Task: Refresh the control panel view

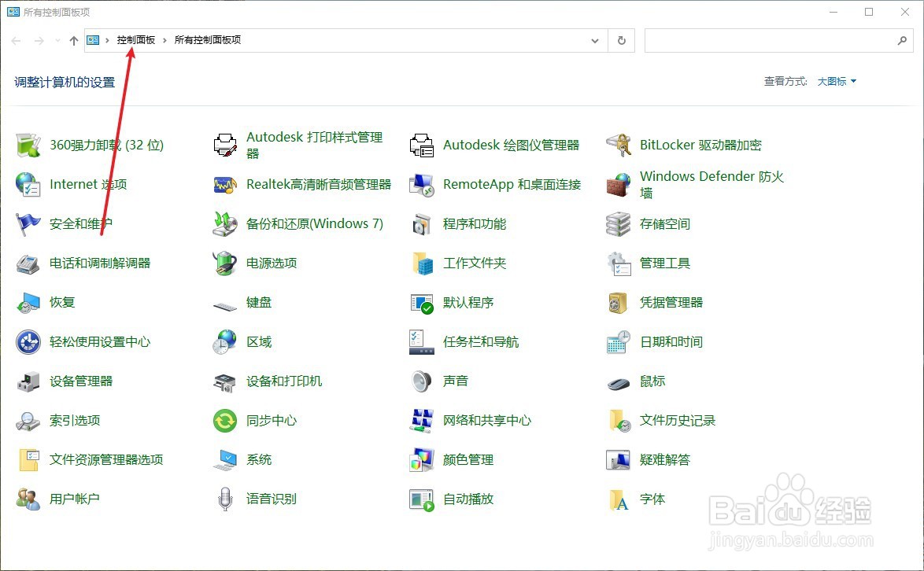Action: click(x=622, y=41)
